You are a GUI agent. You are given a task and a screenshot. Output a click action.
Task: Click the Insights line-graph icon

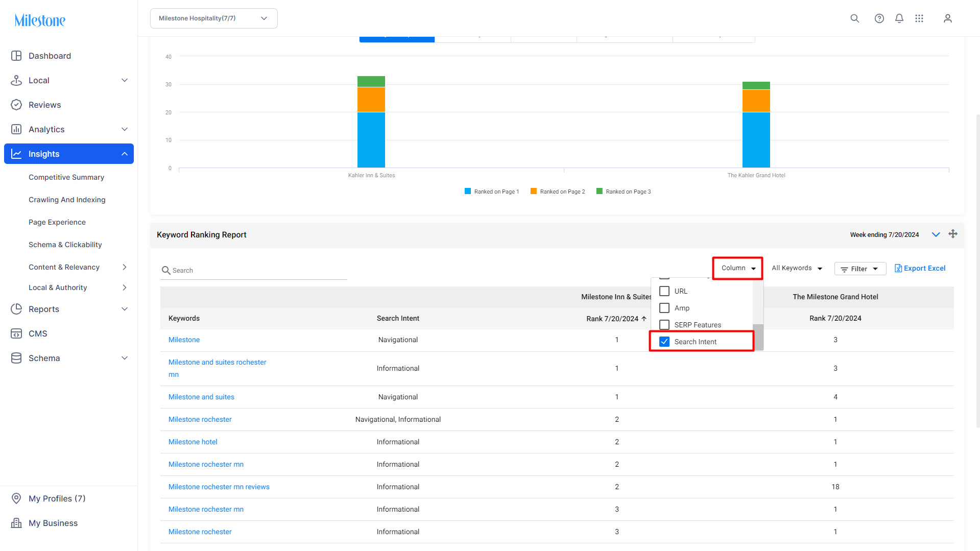point(16,154)
